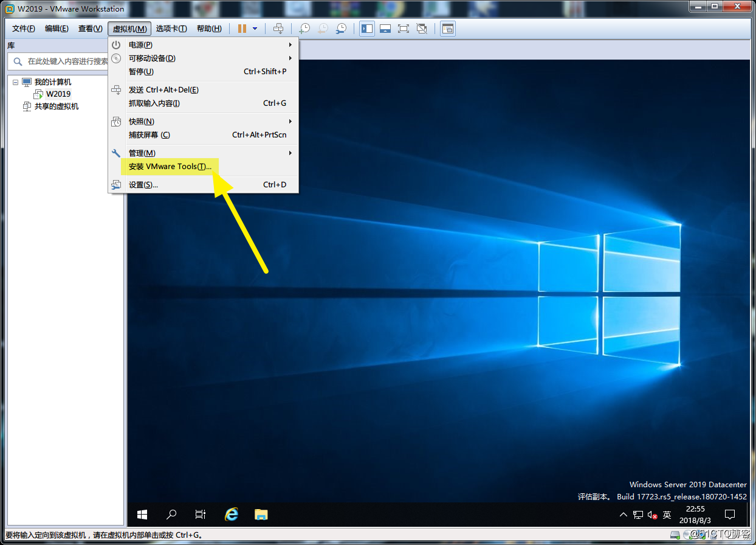Show hidden tray icons in guest

point(624,515)
